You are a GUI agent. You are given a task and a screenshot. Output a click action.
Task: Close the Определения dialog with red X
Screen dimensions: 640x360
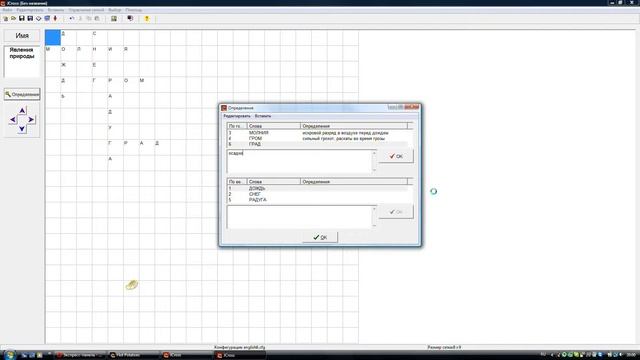pyautogui.click(x=412, y=107)
